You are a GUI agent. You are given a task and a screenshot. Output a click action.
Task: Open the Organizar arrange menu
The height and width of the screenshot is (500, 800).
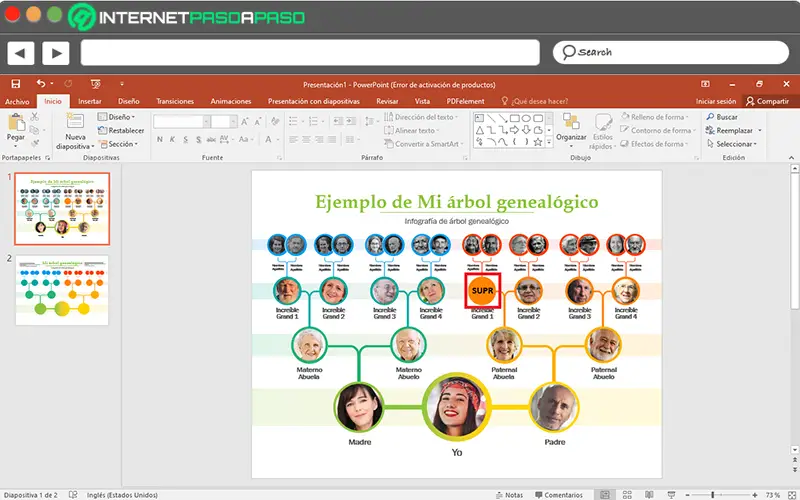571,130
